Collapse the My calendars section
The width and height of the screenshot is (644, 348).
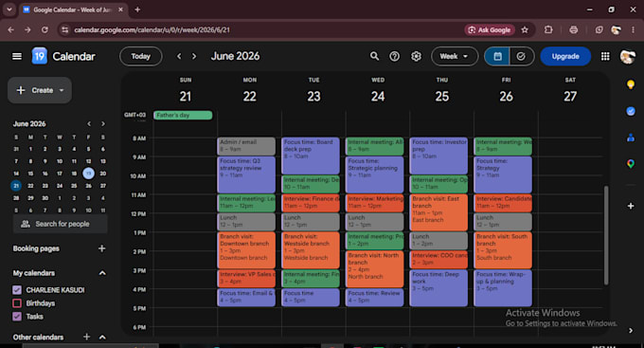tap(102, 273)
